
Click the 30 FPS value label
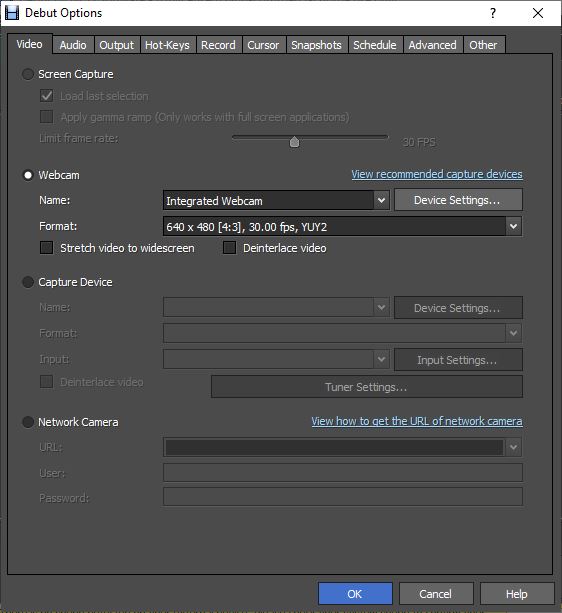tap(419, 142)
